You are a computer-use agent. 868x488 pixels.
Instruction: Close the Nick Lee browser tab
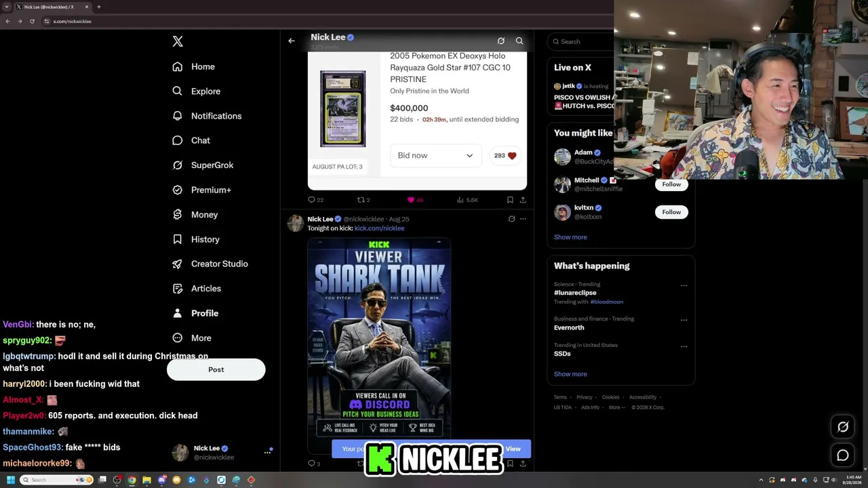(87, 7)
